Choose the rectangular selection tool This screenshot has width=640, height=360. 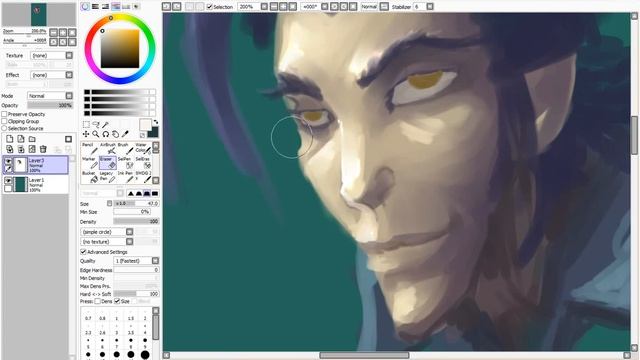pyautogui.click(x=86, y=124)
